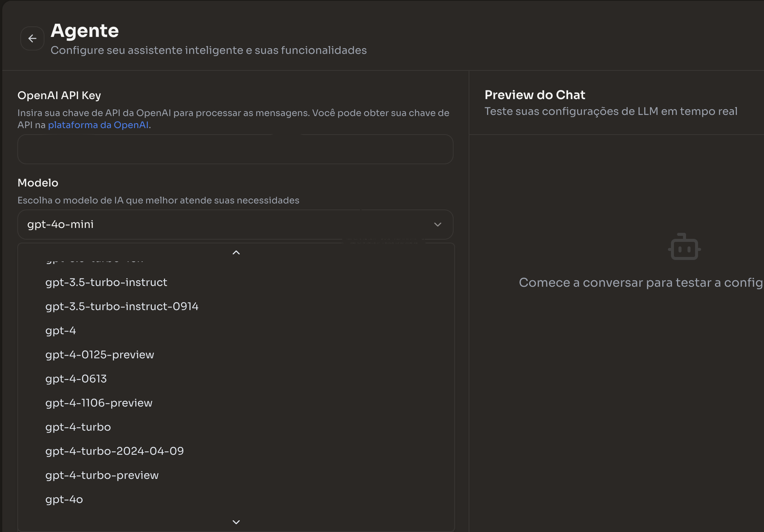Select gpt-4-turbo-2024-04-09 in the dropdown
The height and width of the screenshot is (532, 764).
point(115,451)
